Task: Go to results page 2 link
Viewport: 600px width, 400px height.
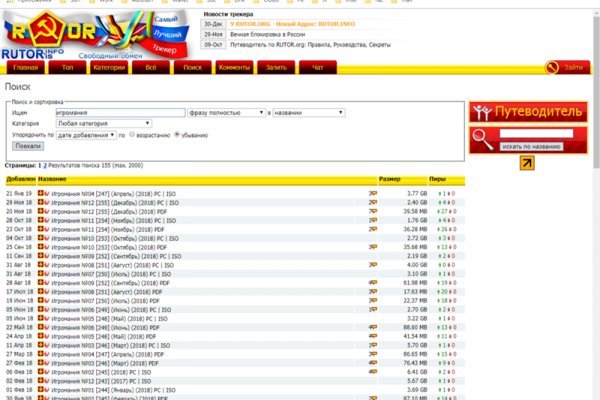Action: click(x=44, y=163)
